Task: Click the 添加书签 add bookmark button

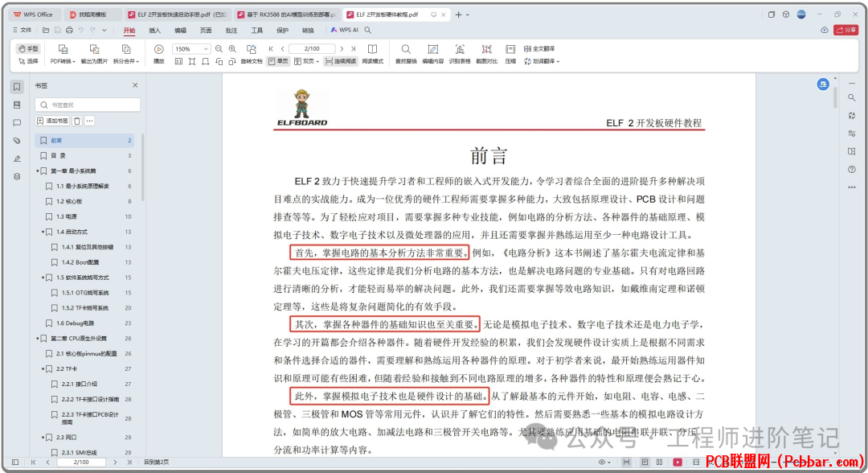Action: tap(52, 121)
